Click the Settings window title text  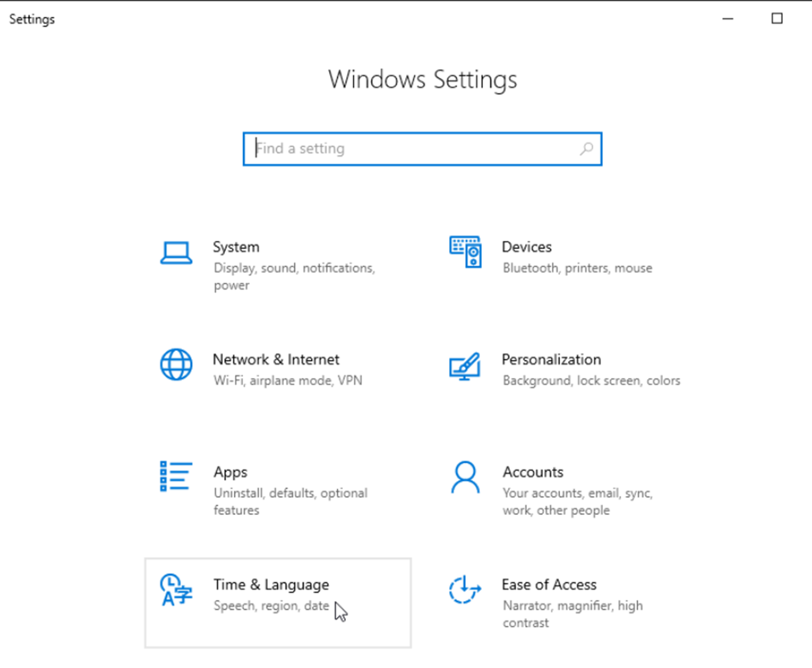click(x=32, y=20)
